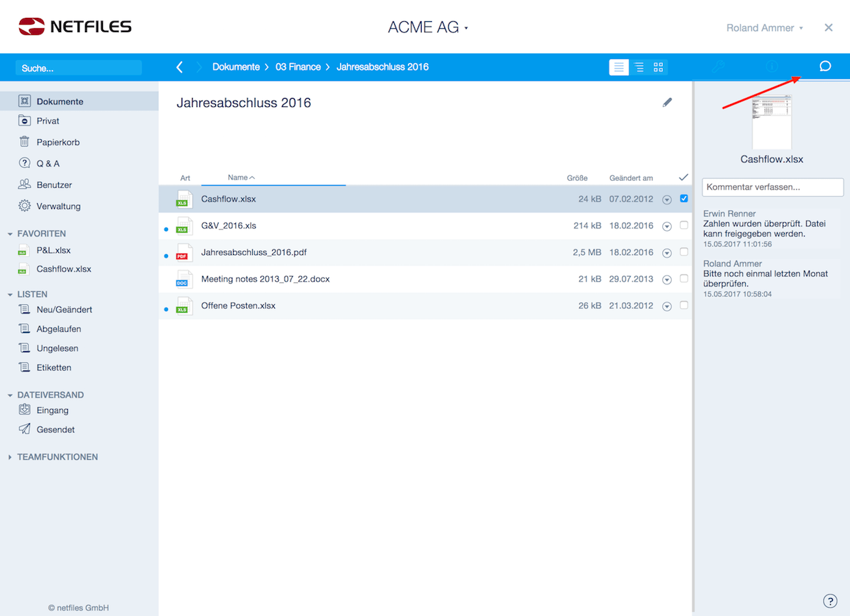Expand the Roland Ammer user menu
Screen dimensions: 850x616
coord(764,28)
